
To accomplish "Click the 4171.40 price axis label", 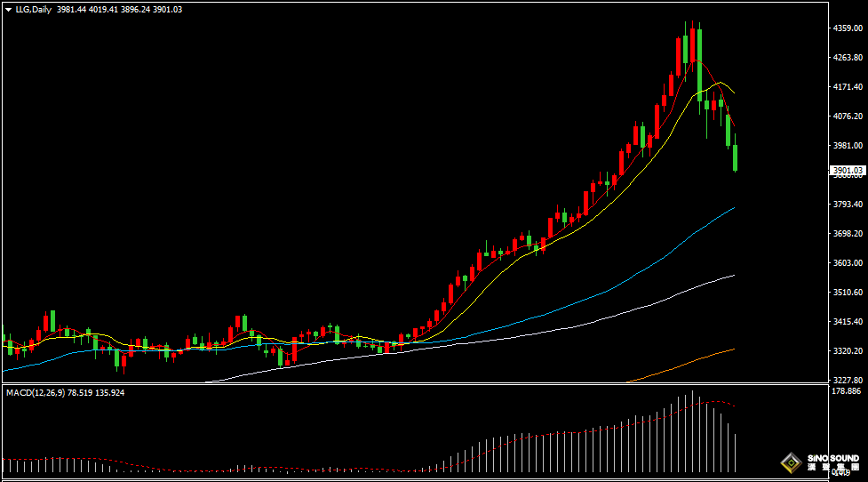I will pyautogui.click(x=848, y=87).
